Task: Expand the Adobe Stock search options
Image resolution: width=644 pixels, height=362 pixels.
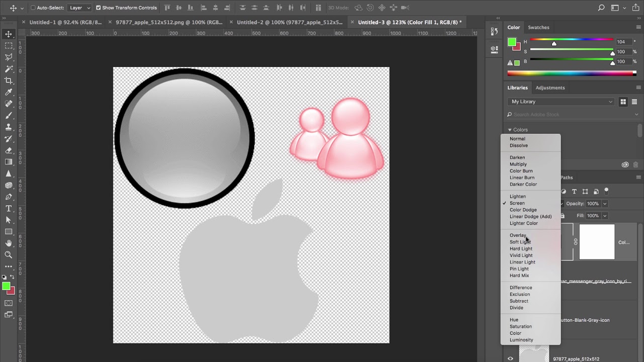Action: coord(636,115)
